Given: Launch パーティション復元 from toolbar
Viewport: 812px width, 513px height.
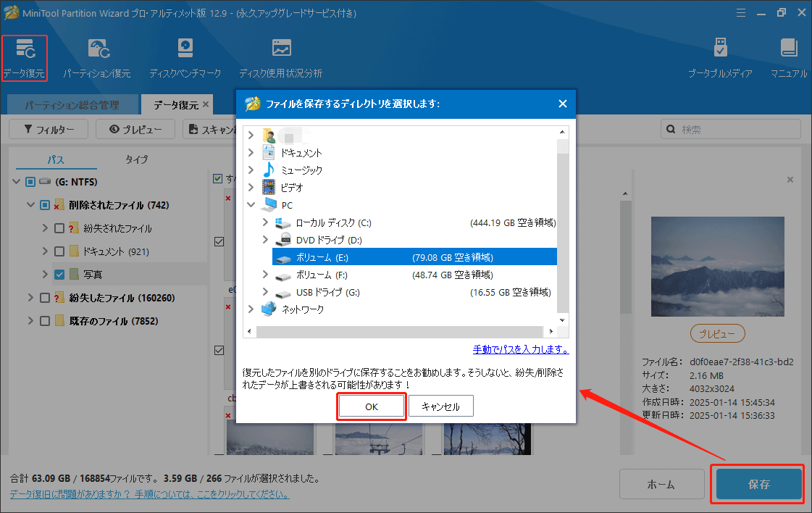Looking at the screenshot, I should [97, 58].
